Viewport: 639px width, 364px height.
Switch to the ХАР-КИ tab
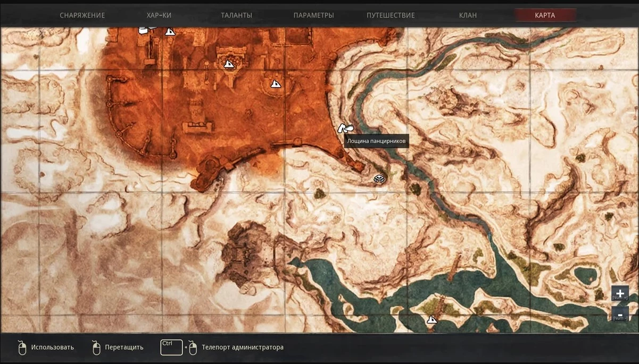(159, 15)
